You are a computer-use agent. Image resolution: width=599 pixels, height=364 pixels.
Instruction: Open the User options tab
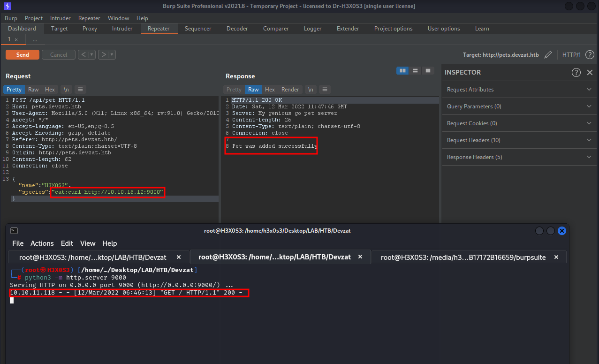point(444,29)
